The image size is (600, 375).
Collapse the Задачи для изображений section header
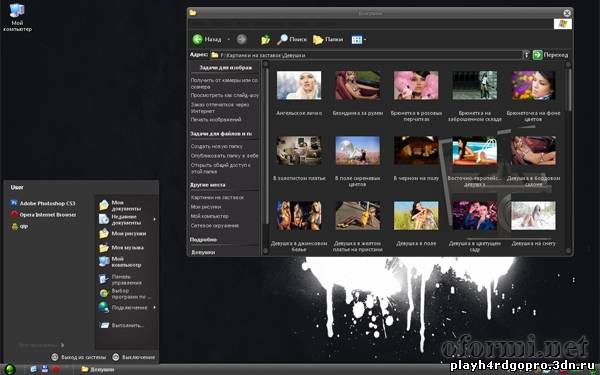[x=225, y=67]
